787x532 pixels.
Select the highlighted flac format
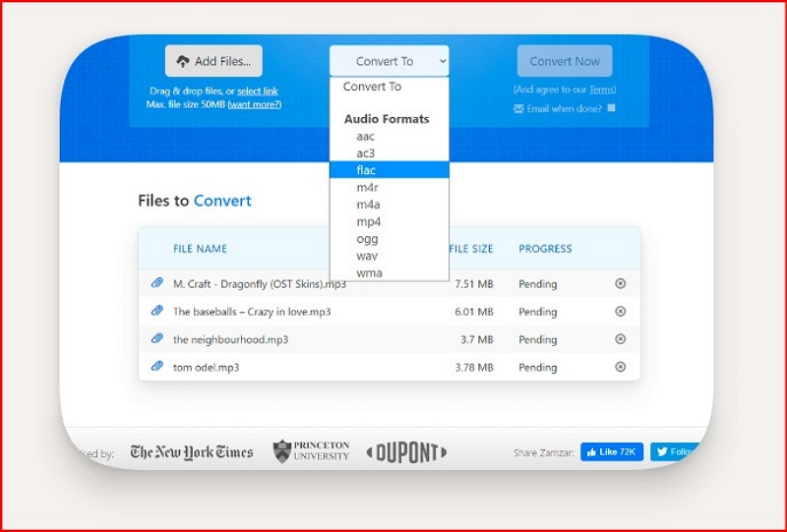[x=389, y=170]
